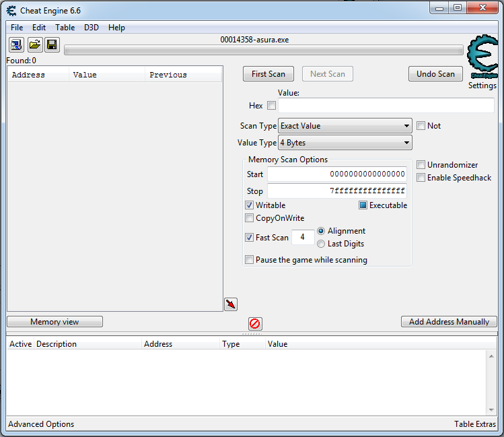Toggle the Executable checkbox
This screenshot has width=504, height=437.
(x=363, y=205)
